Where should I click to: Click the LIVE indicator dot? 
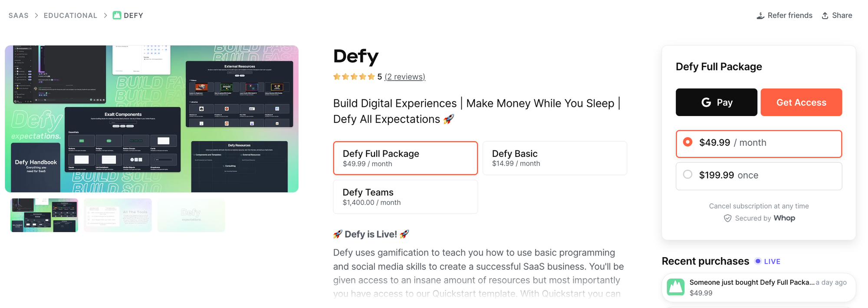click(x=758, y=261)
